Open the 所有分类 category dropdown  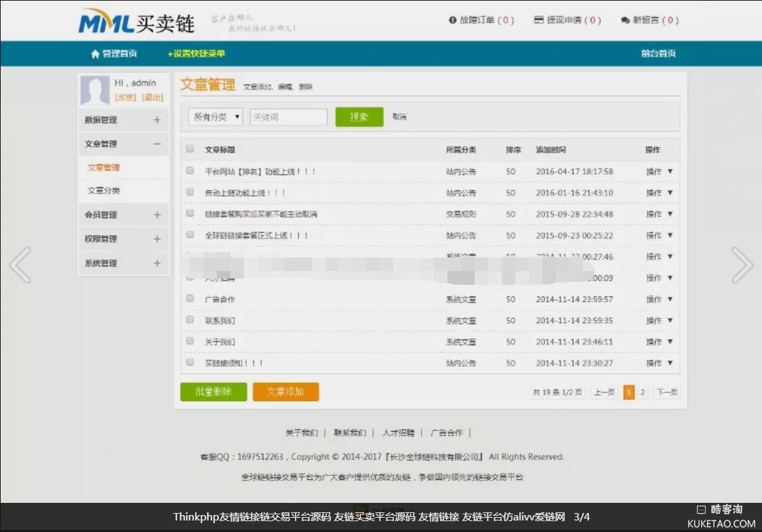[216, 117]
